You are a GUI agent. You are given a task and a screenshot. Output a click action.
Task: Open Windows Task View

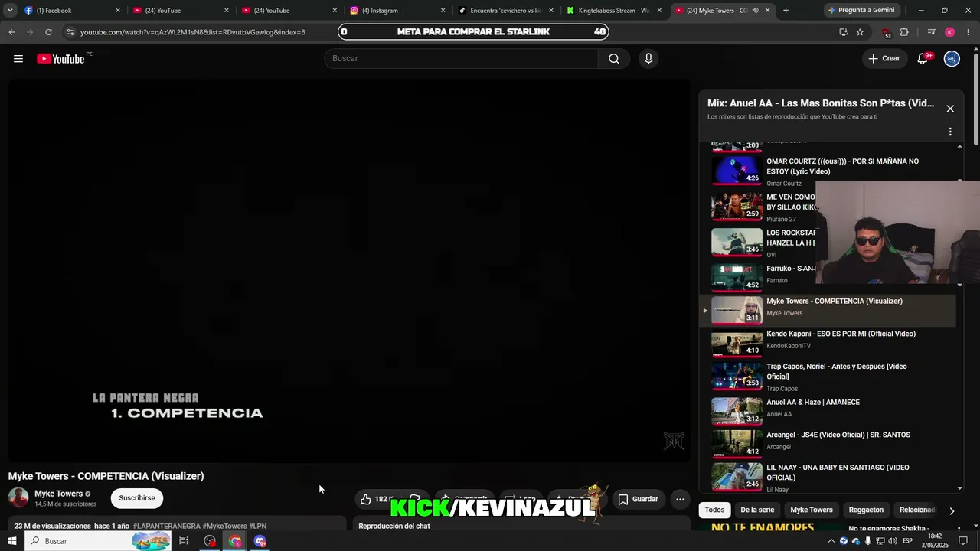184,541
